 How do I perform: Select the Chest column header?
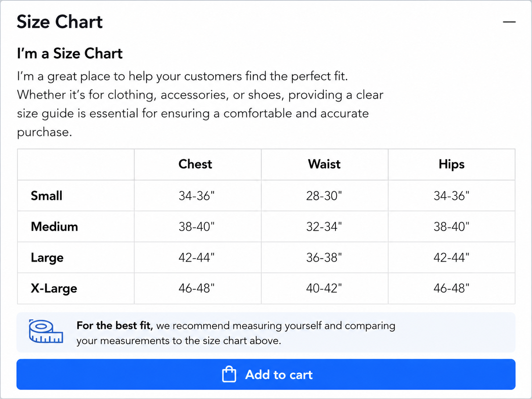(x=195, y=164)
